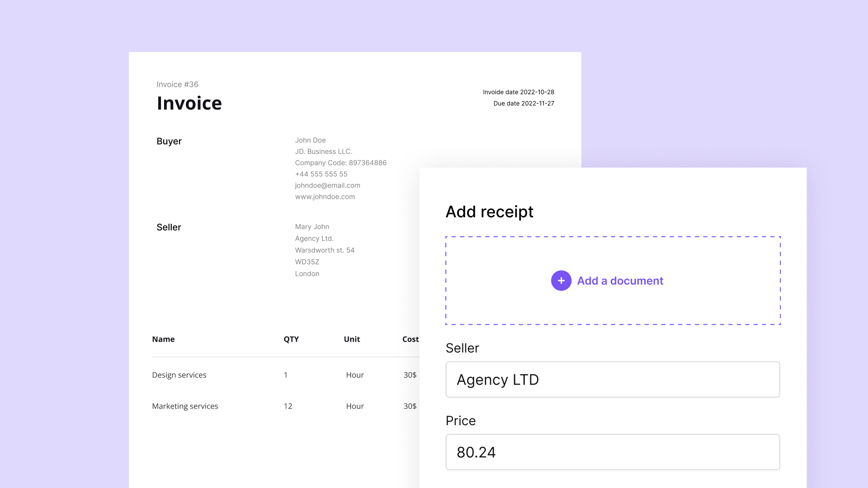Click the phone number +44 555 555 55
Viewport: 868px width, 488px height.
point(321,174)
